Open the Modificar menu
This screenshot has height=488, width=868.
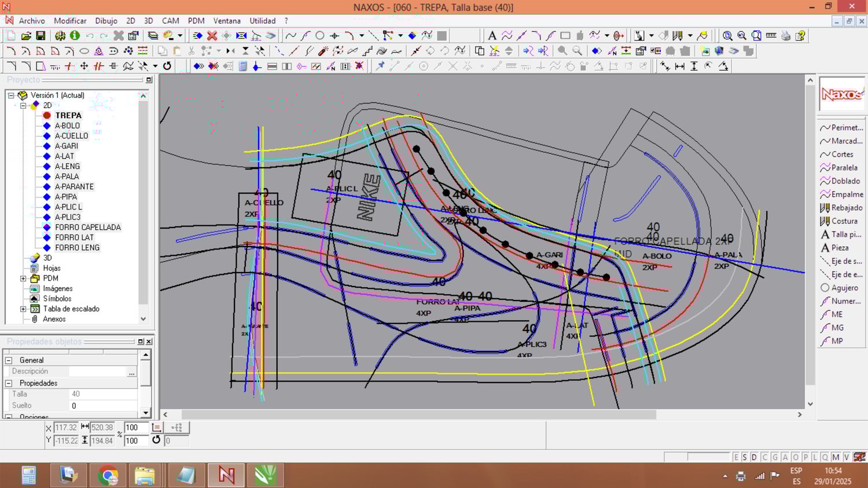[x=70, y=21]
